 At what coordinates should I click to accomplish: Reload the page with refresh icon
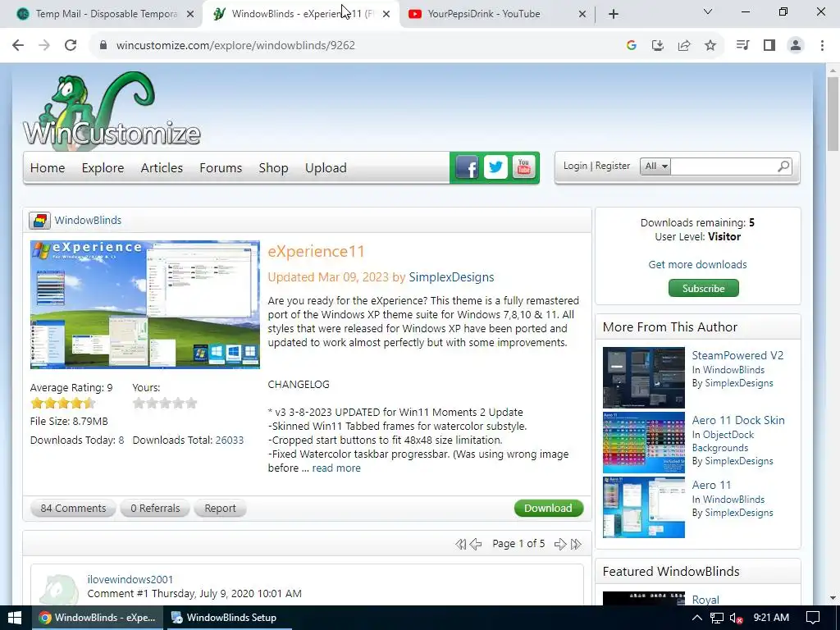pyautogui.click(x=71, y=45)
